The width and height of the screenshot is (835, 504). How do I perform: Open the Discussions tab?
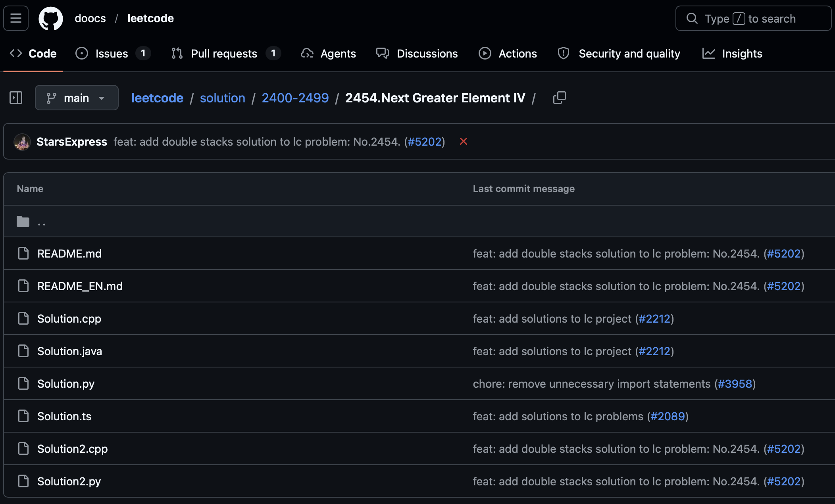[x=417, y=54]
